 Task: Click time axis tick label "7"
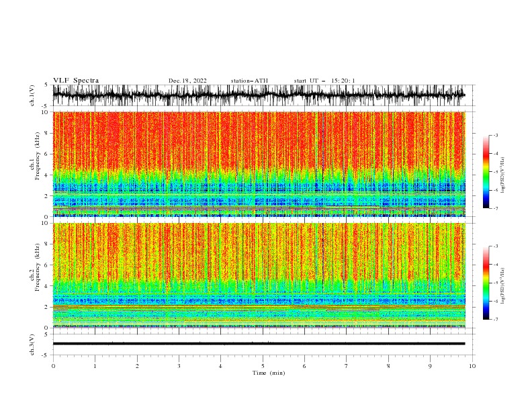click(347, 366)
